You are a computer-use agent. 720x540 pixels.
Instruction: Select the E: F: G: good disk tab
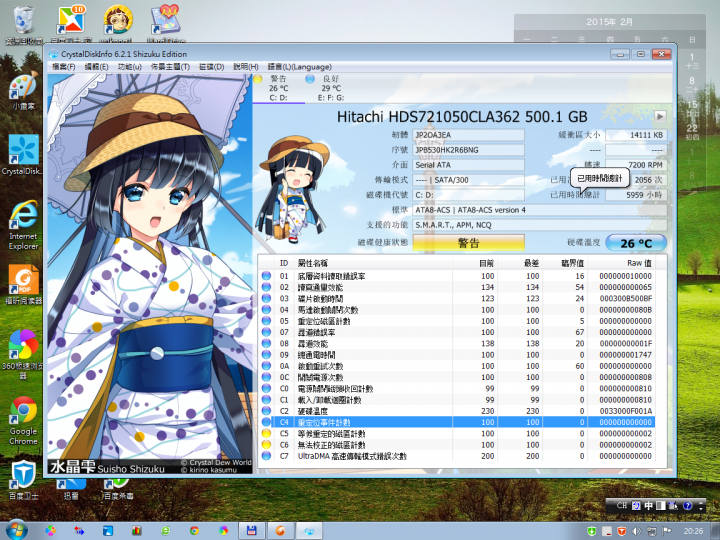pyautogui.click(x=331, y=88)
